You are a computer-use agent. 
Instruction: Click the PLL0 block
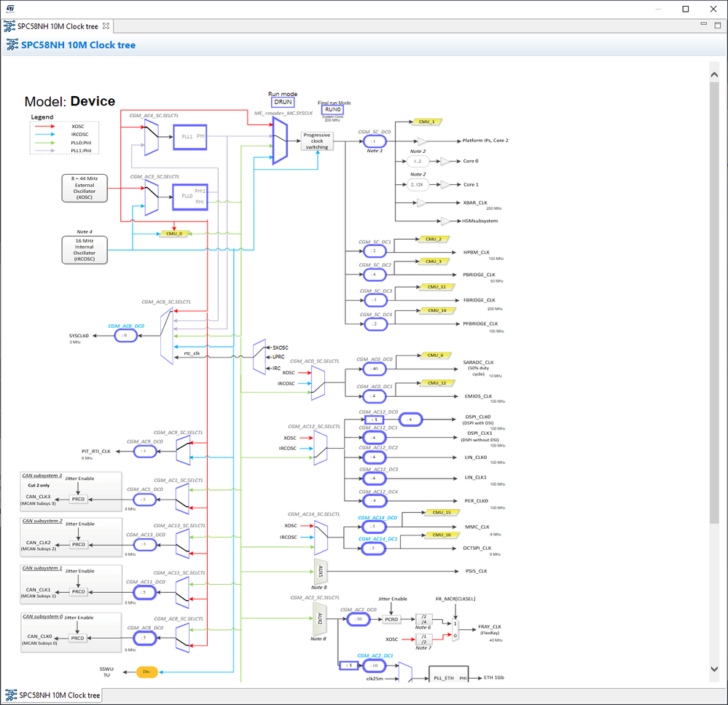(x=190, y=197)
